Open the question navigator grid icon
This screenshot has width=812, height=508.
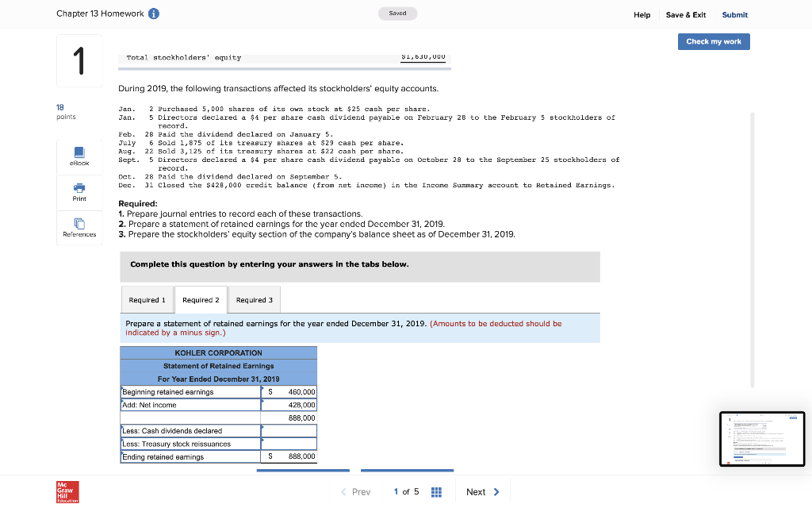coord(435,492)
